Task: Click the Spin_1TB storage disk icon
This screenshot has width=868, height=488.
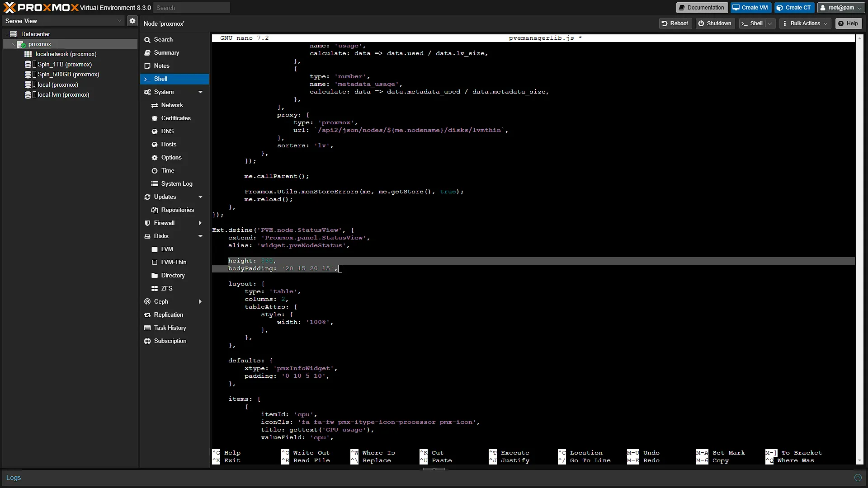Action: [x=28, y=65]
